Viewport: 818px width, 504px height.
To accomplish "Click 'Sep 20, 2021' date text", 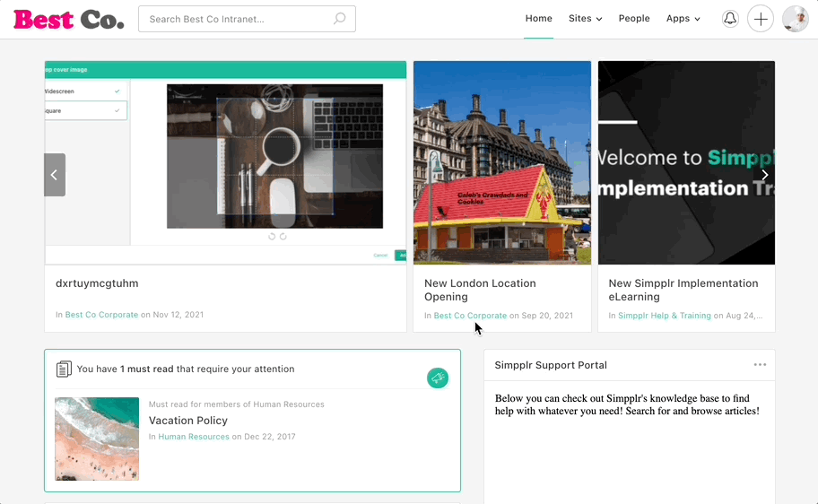I will coord(547,316).
